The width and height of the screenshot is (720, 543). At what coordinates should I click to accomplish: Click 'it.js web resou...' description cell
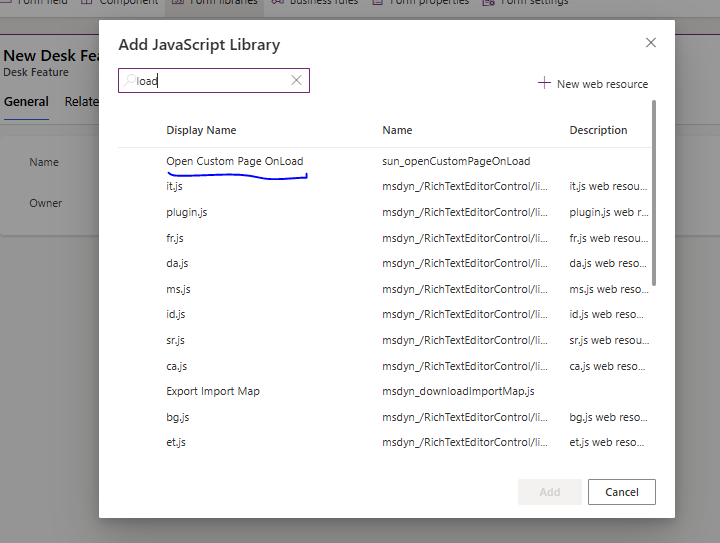[608, 186]
